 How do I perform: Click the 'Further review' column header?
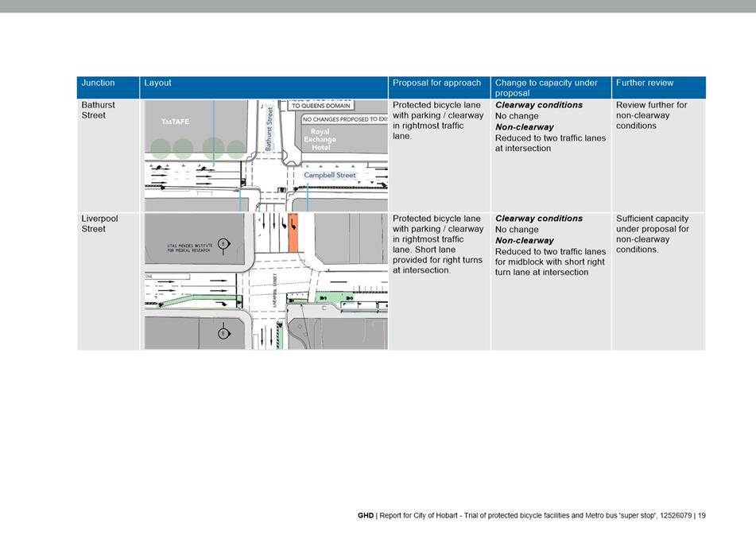(x=658, y=87)
